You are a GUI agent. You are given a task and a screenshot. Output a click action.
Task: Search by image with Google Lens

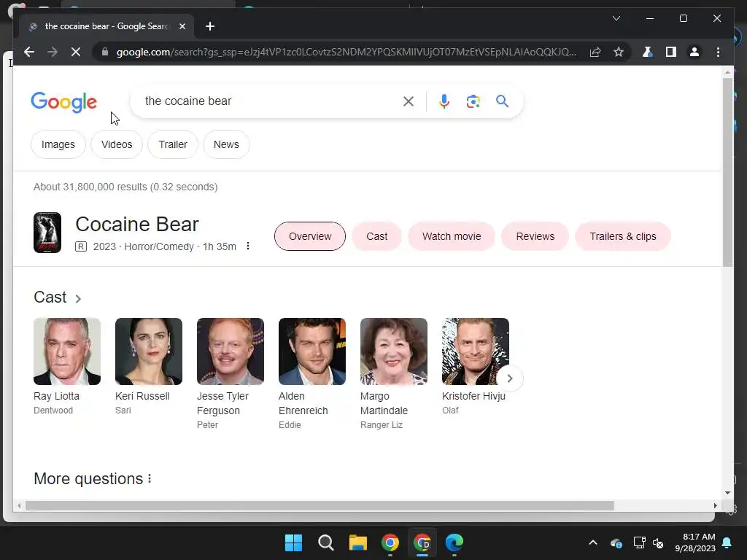473,101
